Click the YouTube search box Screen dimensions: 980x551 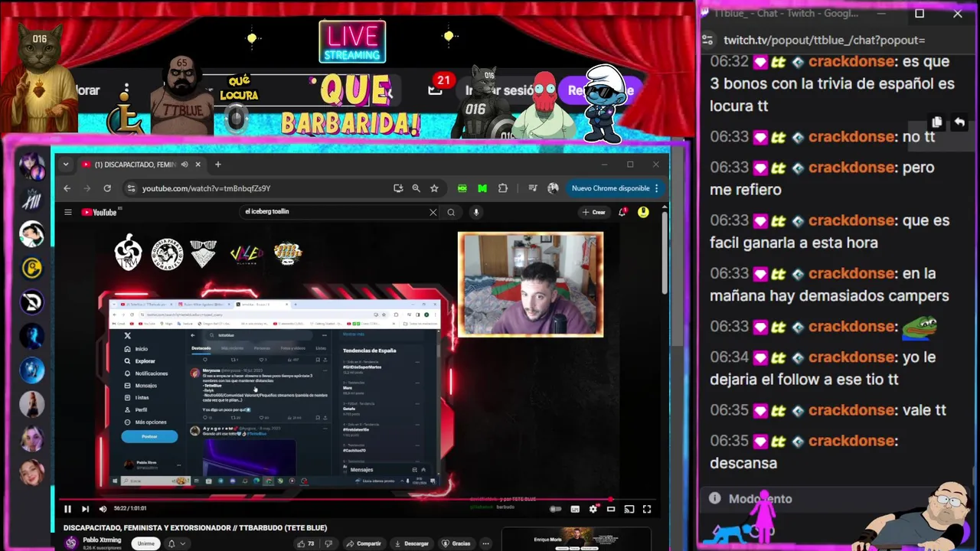point(333,212)
